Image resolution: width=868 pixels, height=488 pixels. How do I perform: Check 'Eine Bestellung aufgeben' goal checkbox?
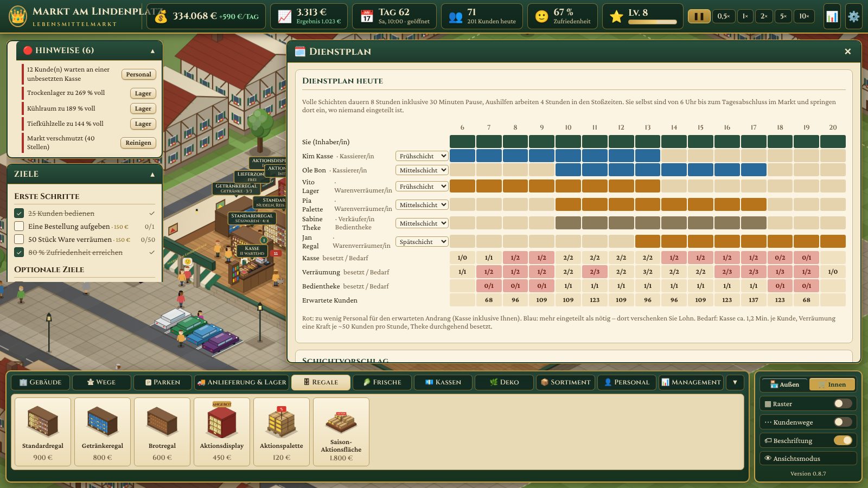19,226
